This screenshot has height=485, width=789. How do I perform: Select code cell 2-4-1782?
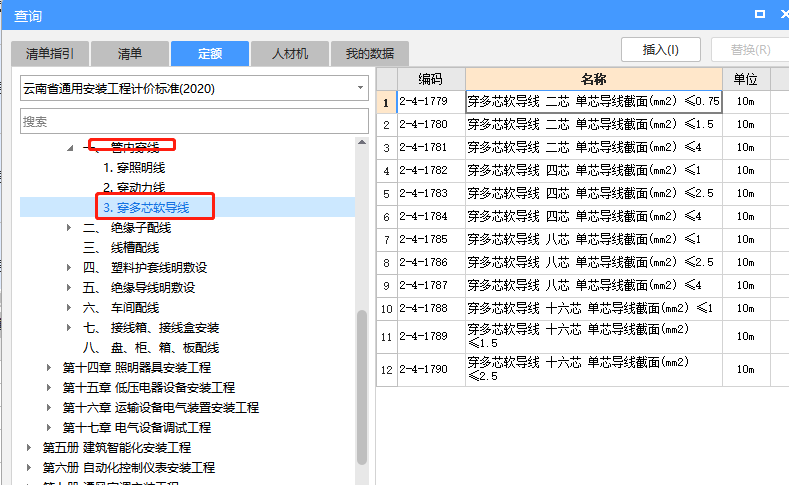pos(431,171)
